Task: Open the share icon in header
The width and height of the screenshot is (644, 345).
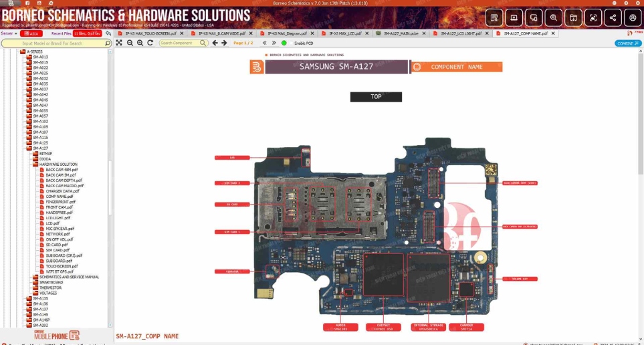Action: coord(613,17)
